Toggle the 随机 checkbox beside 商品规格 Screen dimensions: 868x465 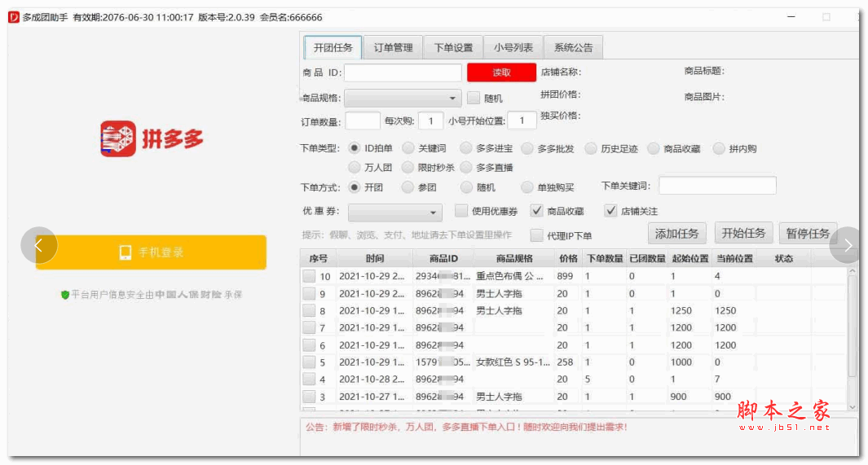(x=474, y=98)
